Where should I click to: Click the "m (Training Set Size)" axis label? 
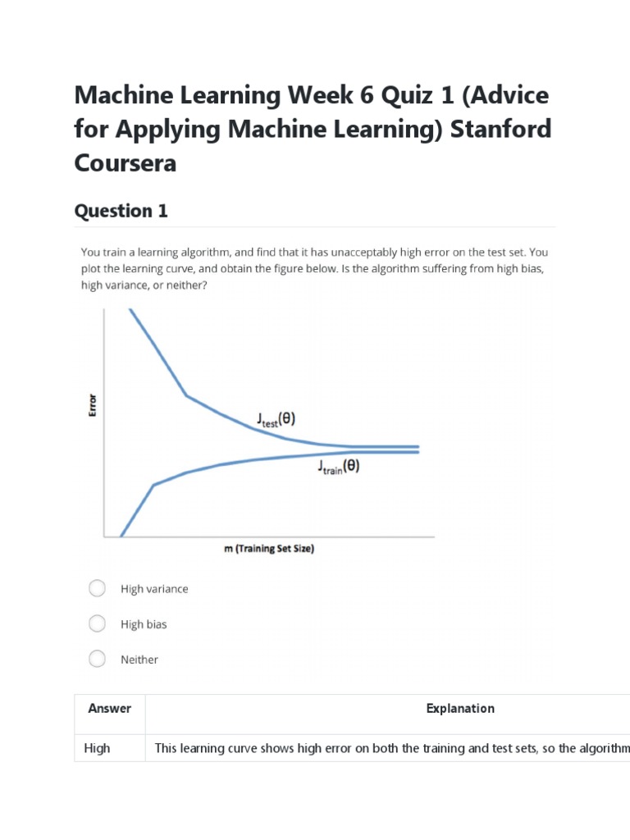269,549
